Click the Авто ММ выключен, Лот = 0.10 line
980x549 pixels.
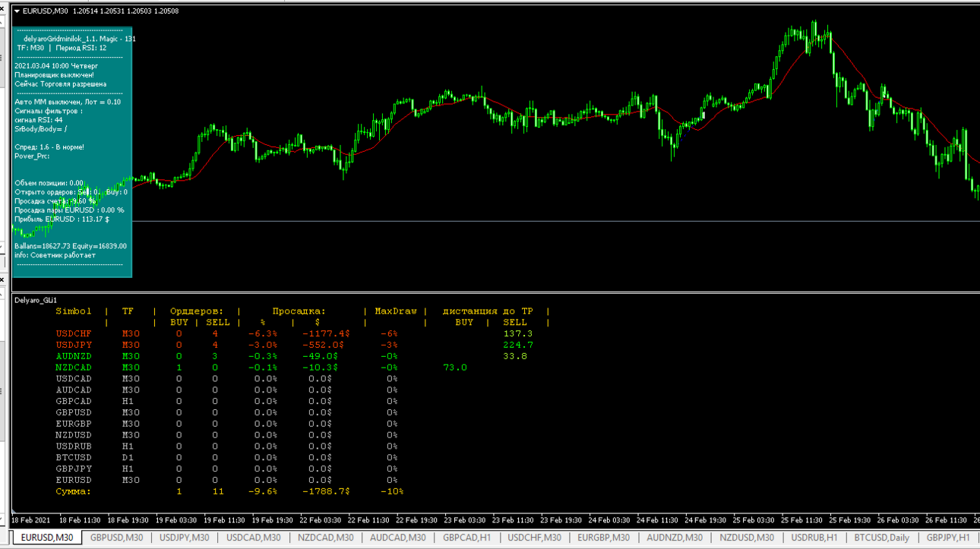coord(68,102)
